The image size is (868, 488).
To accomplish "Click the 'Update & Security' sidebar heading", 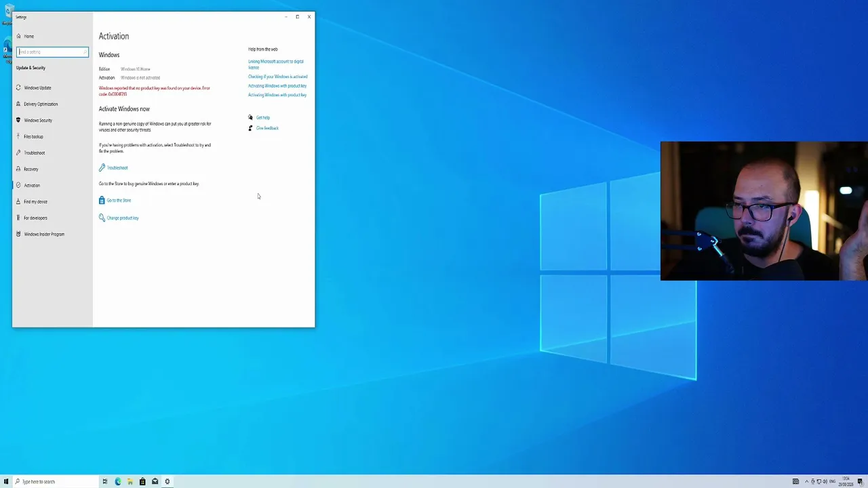I will click(x=31, y=68).
